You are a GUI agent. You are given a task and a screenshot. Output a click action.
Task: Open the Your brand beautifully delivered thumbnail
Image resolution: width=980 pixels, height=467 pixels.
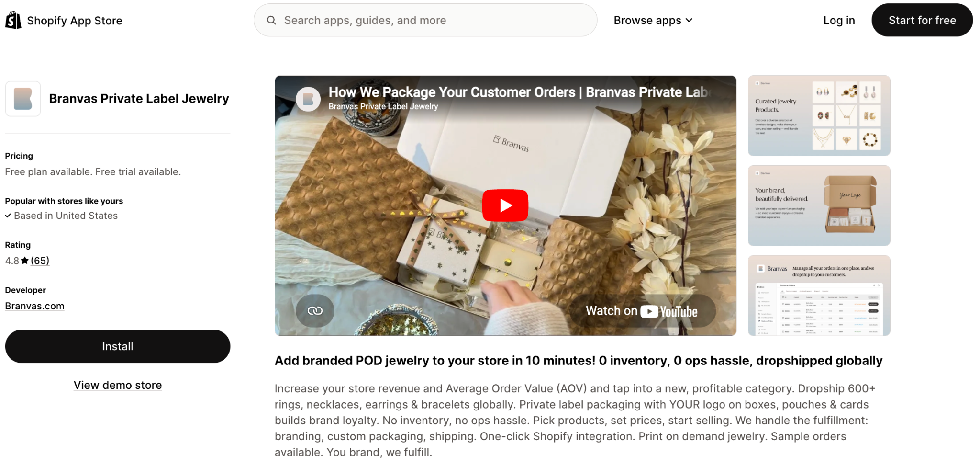(x=819, y=205)
